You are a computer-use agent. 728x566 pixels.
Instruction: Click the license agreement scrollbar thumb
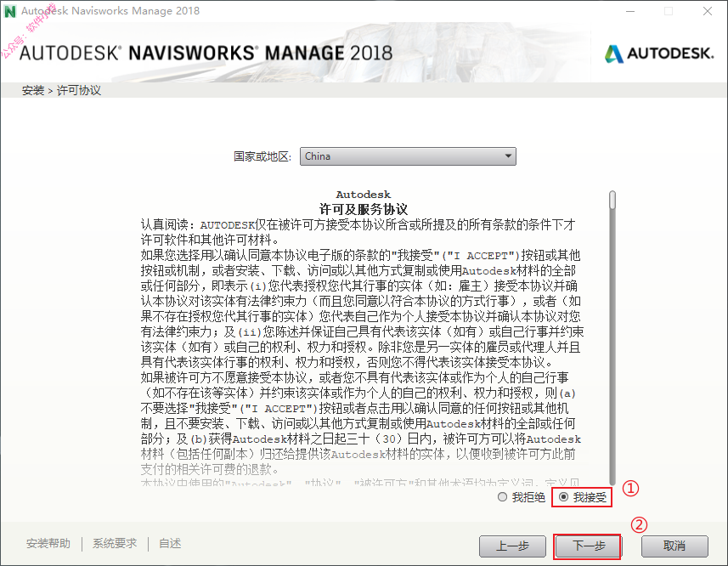pos(612,200)
